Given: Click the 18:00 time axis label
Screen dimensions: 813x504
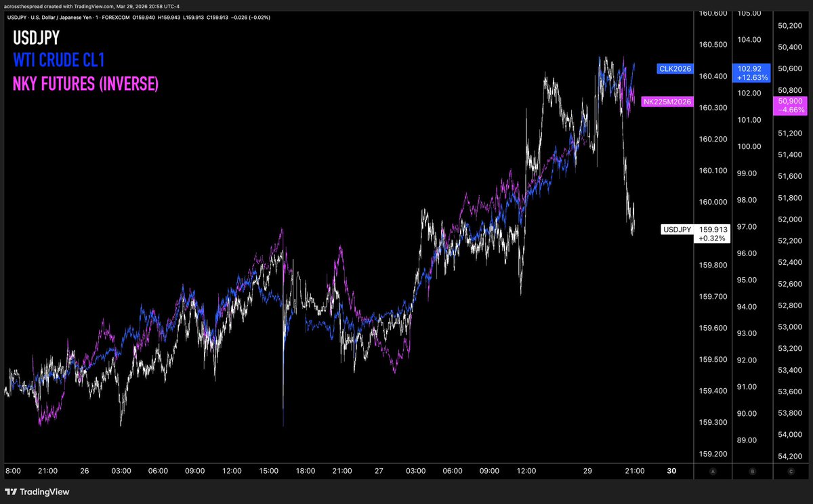Looking at the screenshot, I should point(305,470).
